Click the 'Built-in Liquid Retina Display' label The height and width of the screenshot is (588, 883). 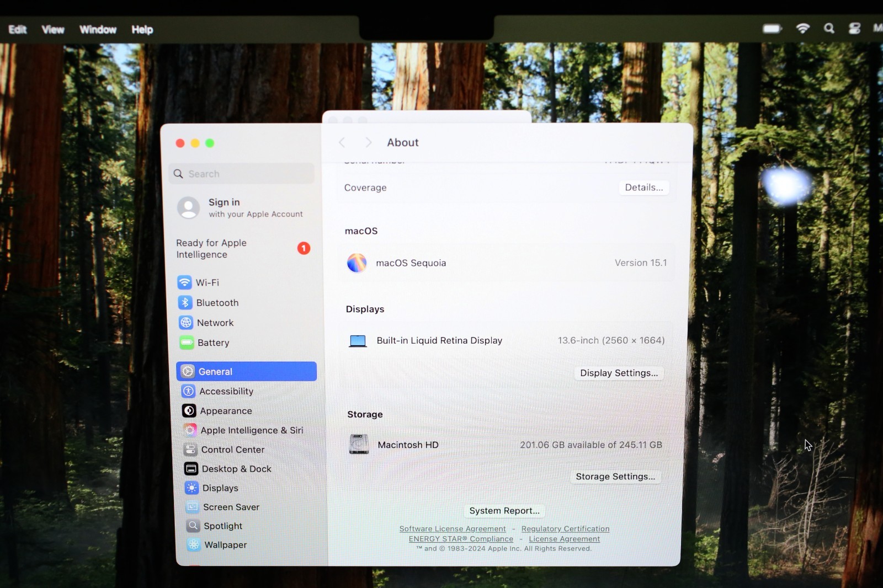coord(439,340)
